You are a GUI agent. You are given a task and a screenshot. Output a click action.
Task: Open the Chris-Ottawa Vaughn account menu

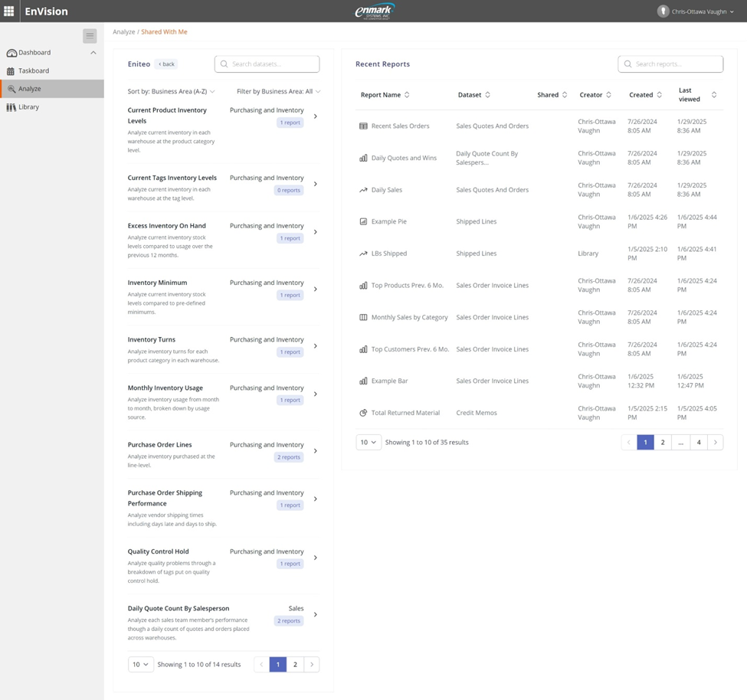pos(693,11)
